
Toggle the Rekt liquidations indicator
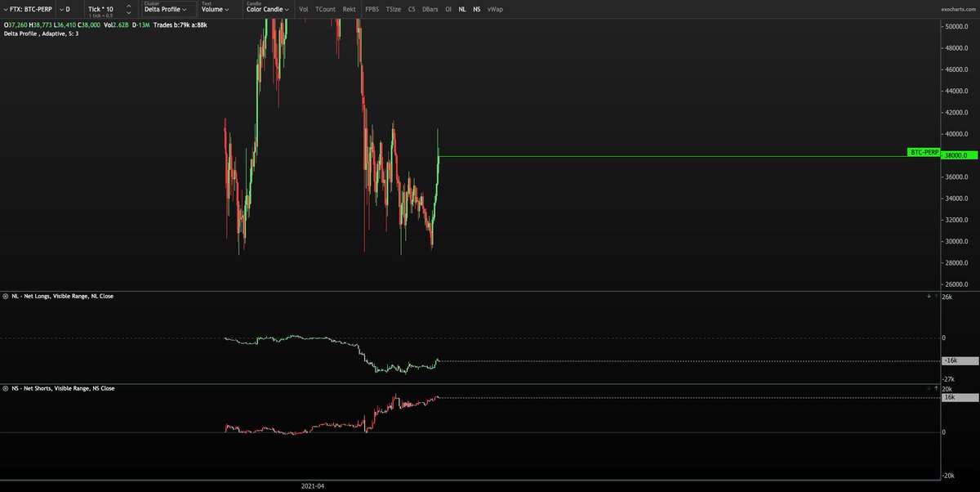click(349, 9)
